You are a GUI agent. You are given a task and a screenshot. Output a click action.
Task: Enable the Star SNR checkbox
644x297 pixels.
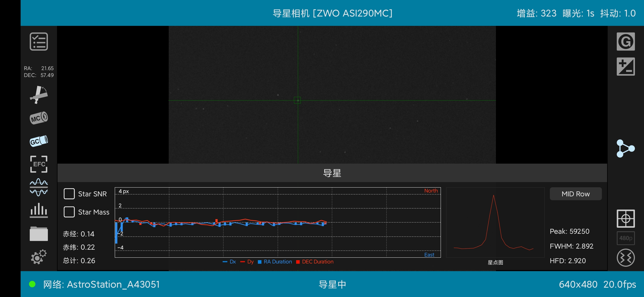(69, 194)
